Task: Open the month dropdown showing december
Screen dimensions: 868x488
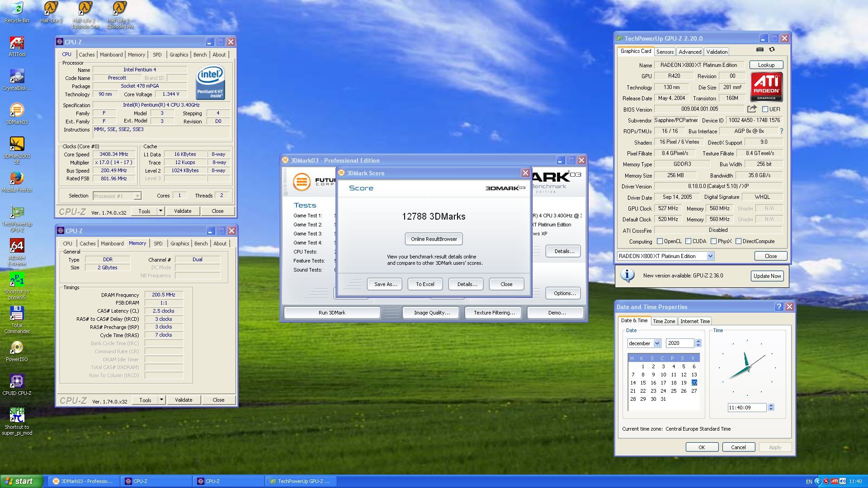Action: (644, 343)
